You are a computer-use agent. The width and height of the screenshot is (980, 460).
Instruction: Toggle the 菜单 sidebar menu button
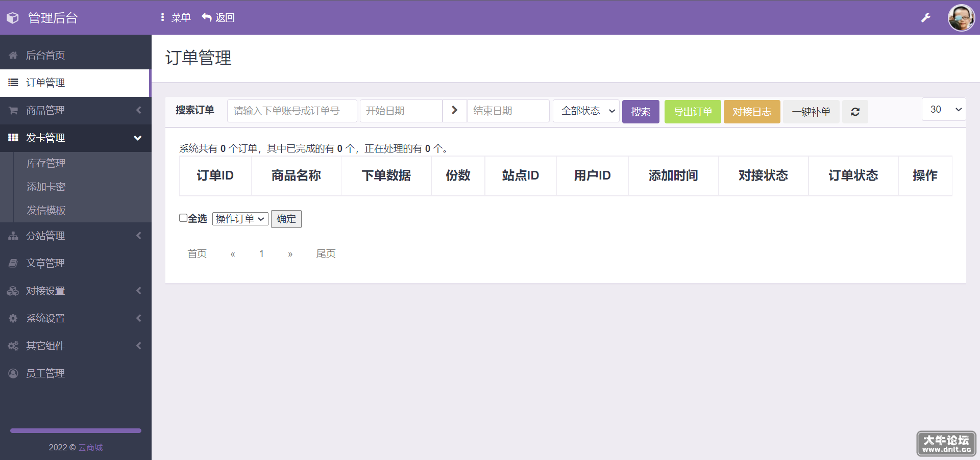176,17
